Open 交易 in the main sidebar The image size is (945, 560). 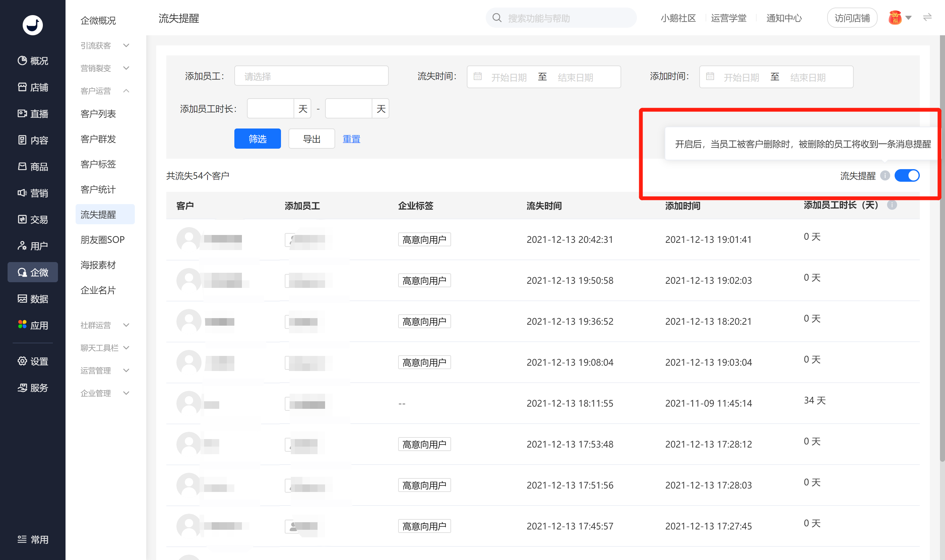[33, 219]
